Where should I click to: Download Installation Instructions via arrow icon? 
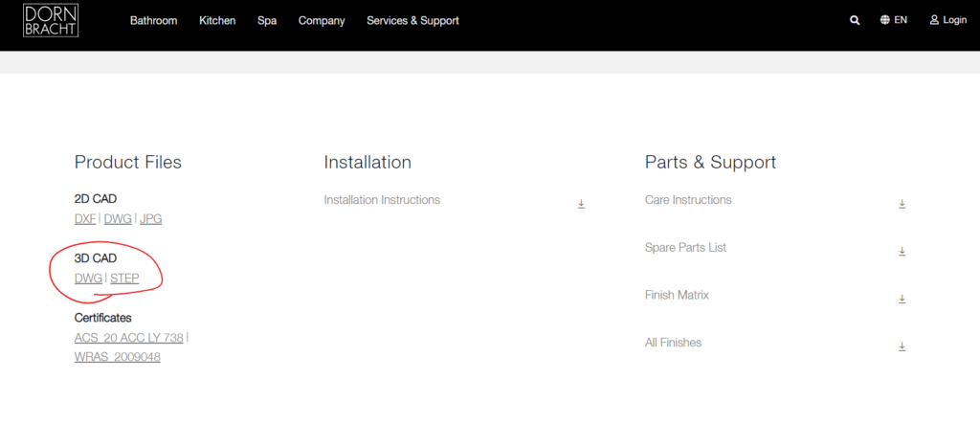point(581,204)
